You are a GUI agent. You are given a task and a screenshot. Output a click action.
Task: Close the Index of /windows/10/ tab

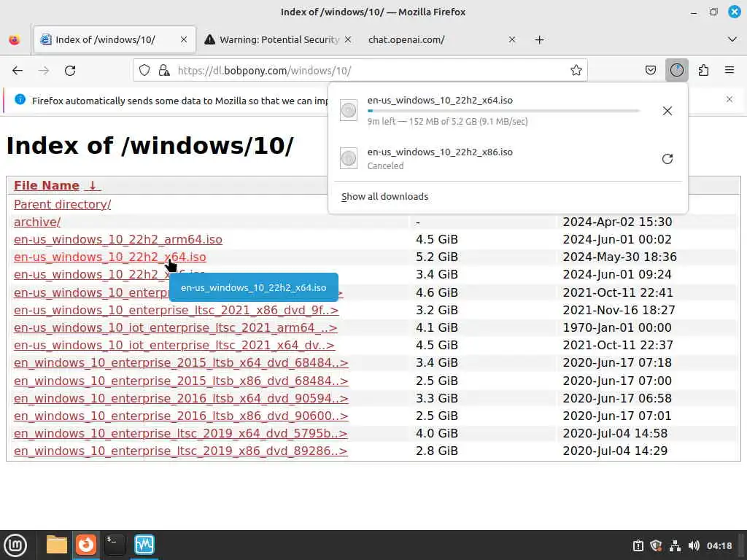183,39
